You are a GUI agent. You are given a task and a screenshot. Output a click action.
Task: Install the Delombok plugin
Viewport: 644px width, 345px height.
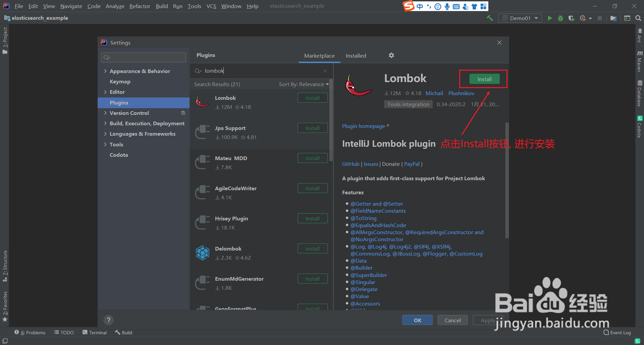pos(312,249)
